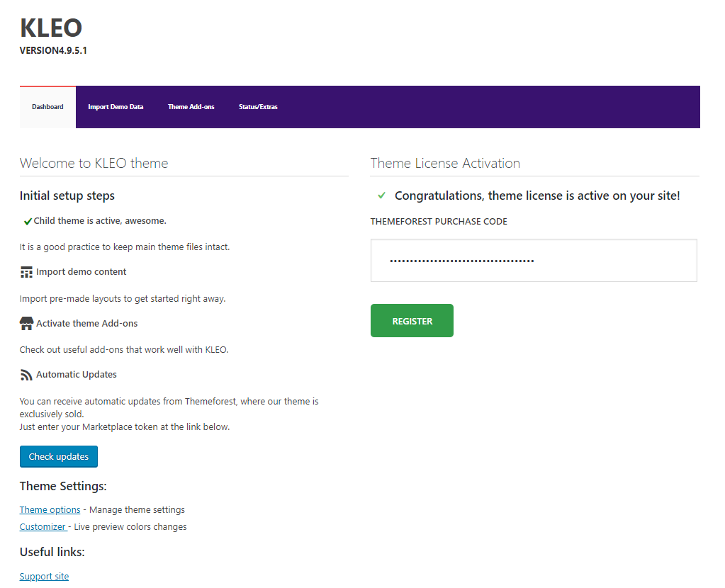Visit the Support site link
The height and width of the screenshot is (588, 725).
click(44, 577)
